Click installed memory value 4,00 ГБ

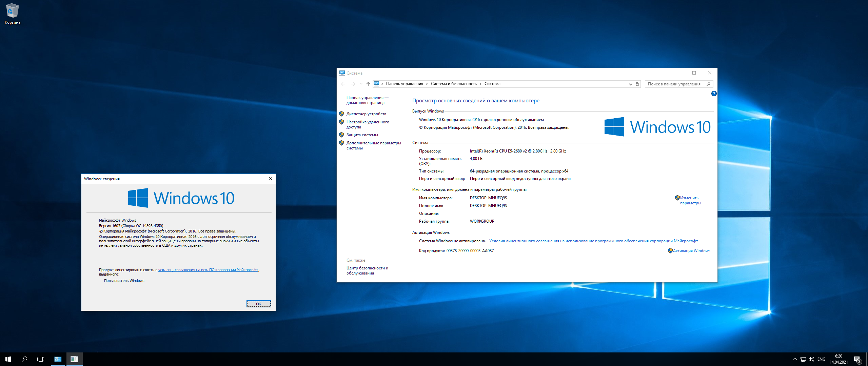(x=476, y=159)
